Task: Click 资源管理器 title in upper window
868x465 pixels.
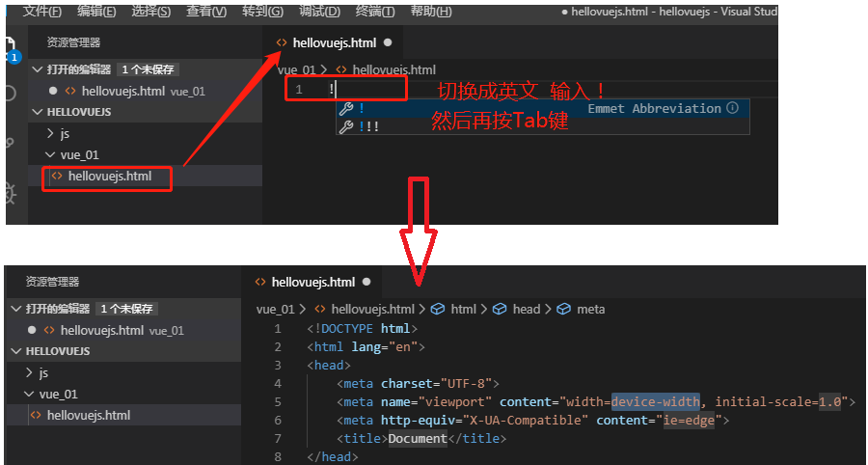Action: (x=73, y=42)
